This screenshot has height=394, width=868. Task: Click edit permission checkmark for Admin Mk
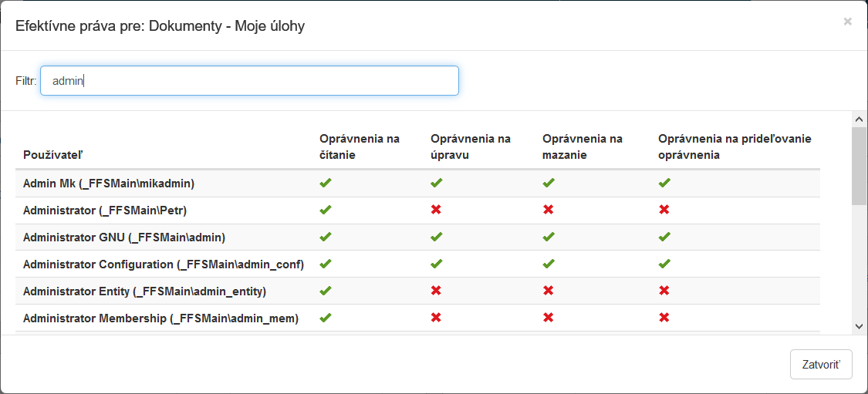(x=436, y=184)
